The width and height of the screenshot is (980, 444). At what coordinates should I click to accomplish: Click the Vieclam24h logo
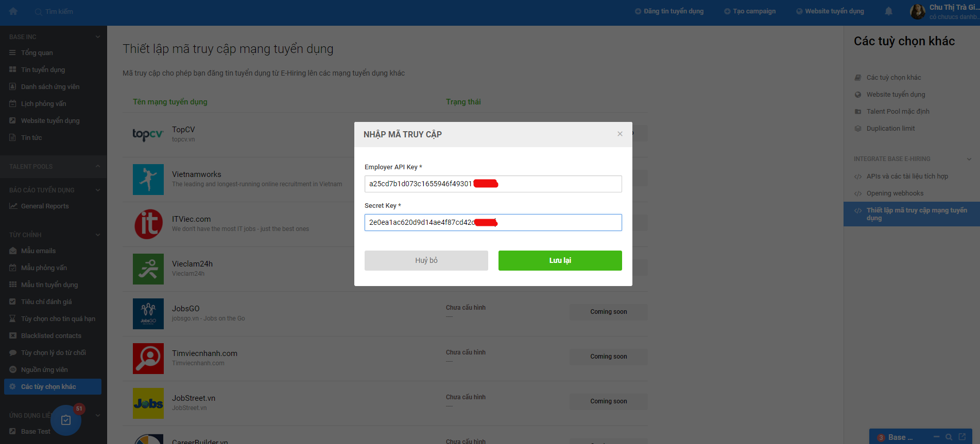tap(148, 269)
